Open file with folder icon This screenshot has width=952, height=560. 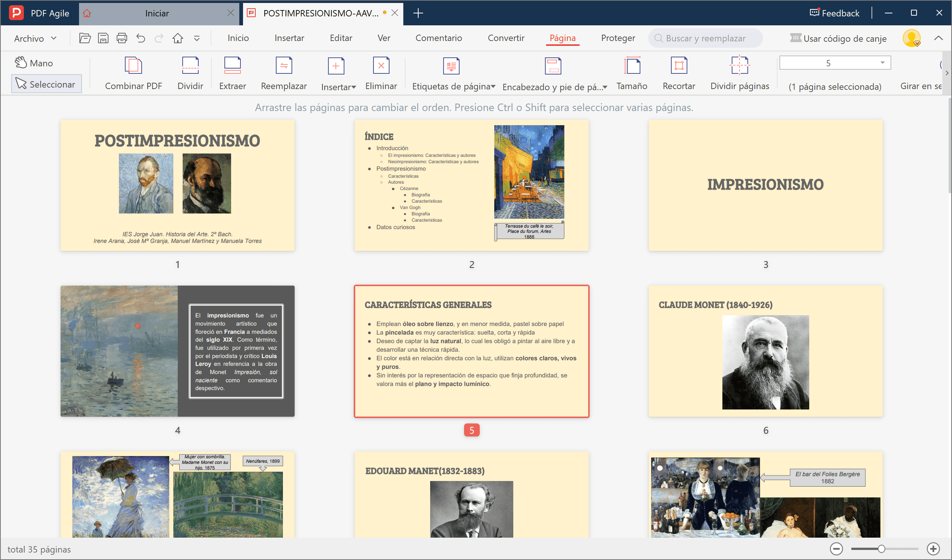(x=85, y=38)
